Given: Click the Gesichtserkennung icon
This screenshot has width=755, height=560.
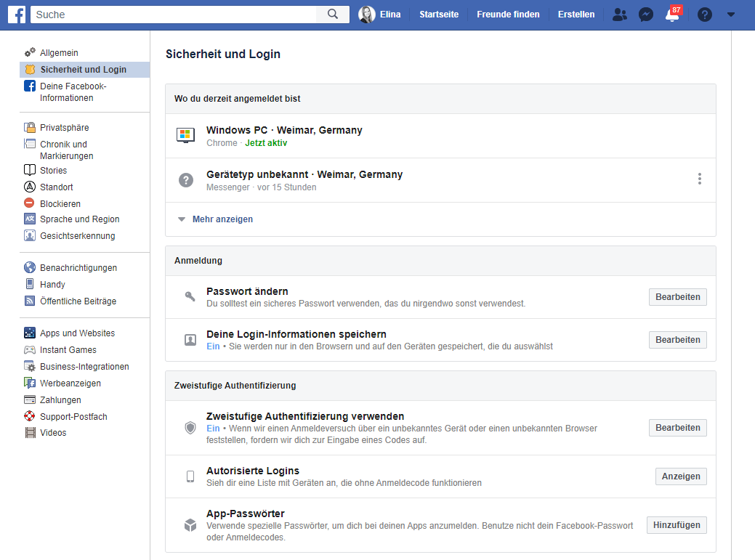Looking at the screenshot, I should point(30,236).
